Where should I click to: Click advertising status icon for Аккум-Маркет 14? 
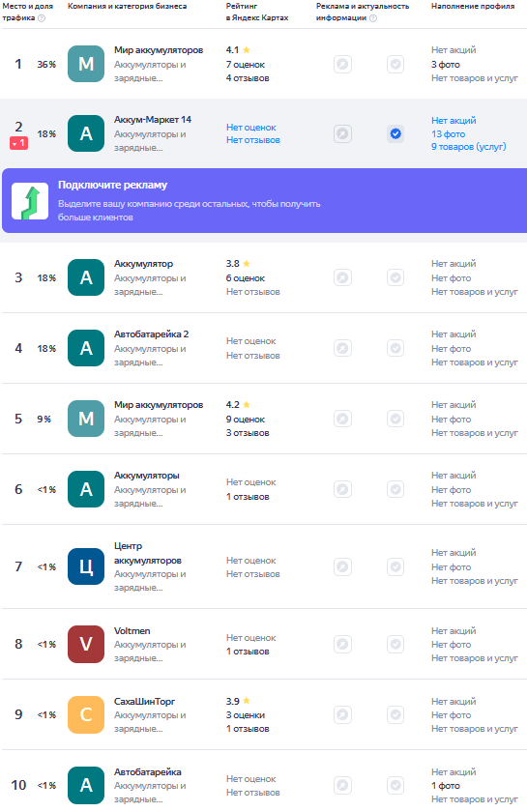342,134
